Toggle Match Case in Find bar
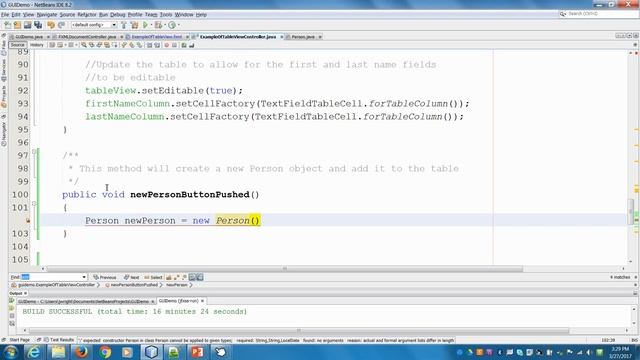 (x=169, y=278)
